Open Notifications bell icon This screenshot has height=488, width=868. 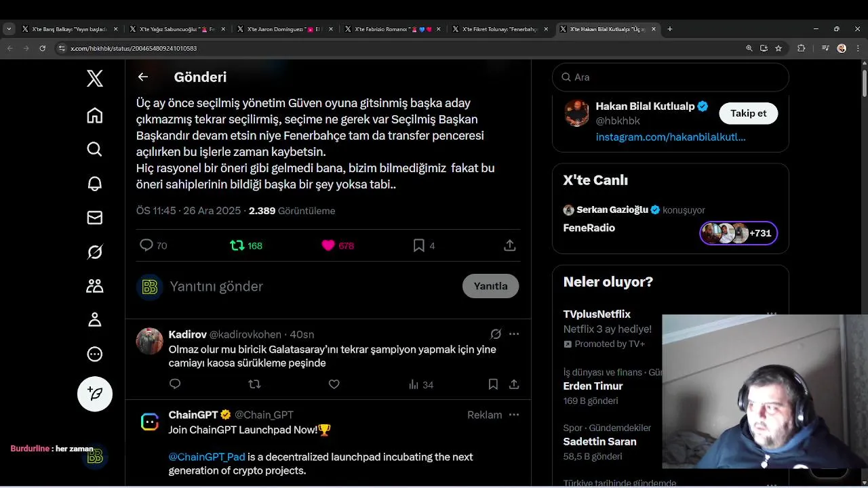[x=95, y=184]
